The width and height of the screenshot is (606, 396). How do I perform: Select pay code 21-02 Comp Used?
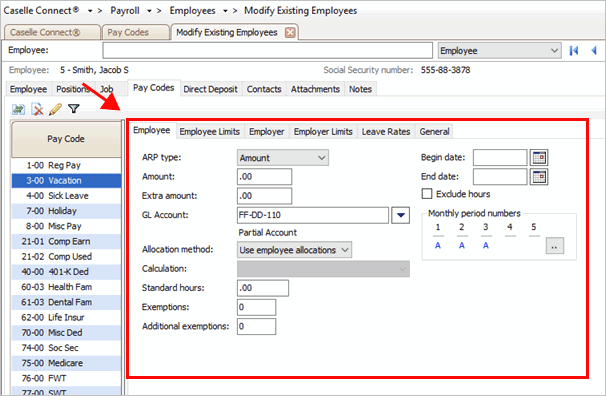pos(66,257)
